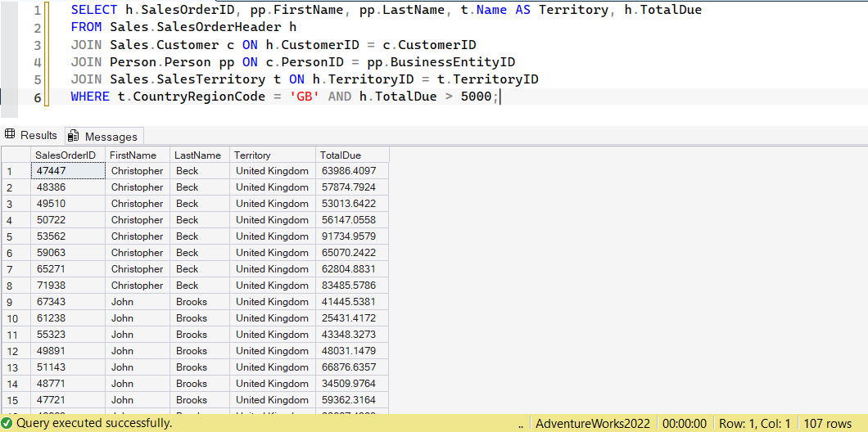The image size is (868, 432).
Task: Select all via the grid corner cell
Action: tap(16, 155)
